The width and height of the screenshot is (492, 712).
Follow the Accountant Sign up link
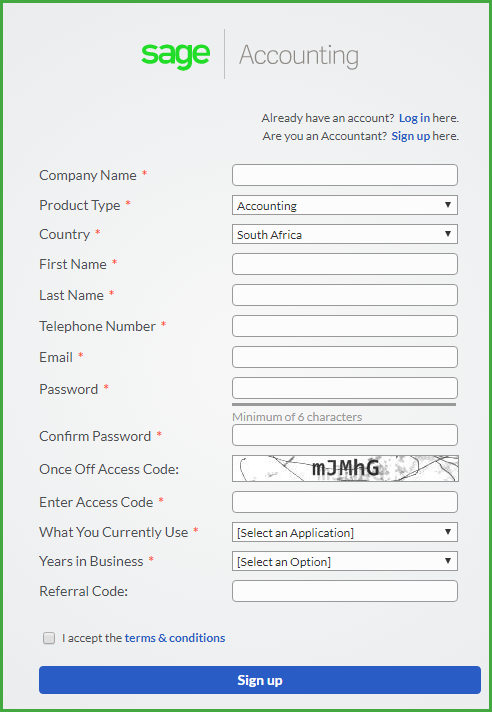point(411,136)
